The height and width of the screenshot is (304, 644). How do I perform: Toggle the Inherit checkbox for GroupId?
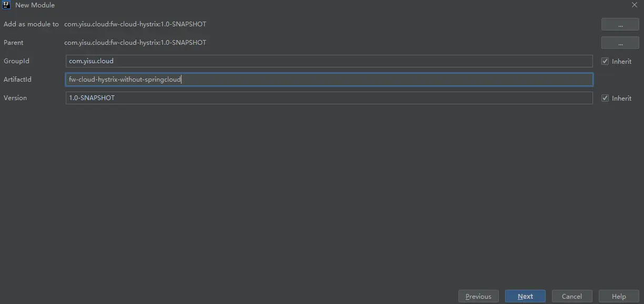point(605,61)
